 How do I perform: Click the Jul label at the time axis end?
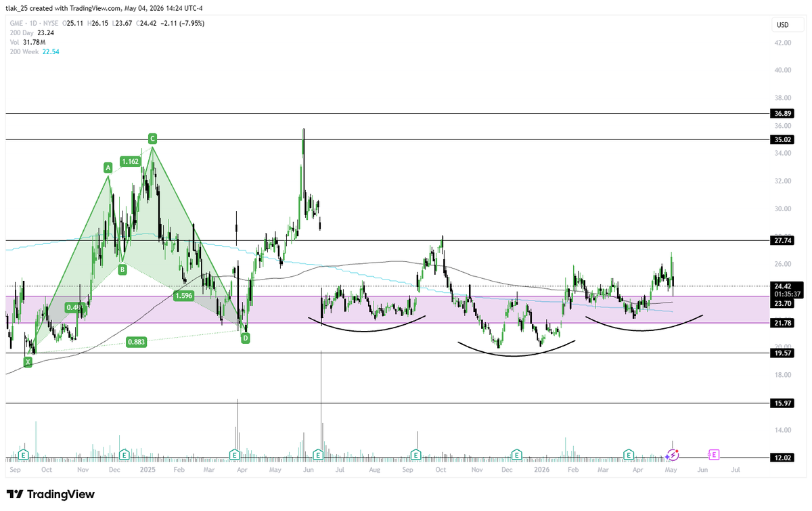[x=736, y=468]
